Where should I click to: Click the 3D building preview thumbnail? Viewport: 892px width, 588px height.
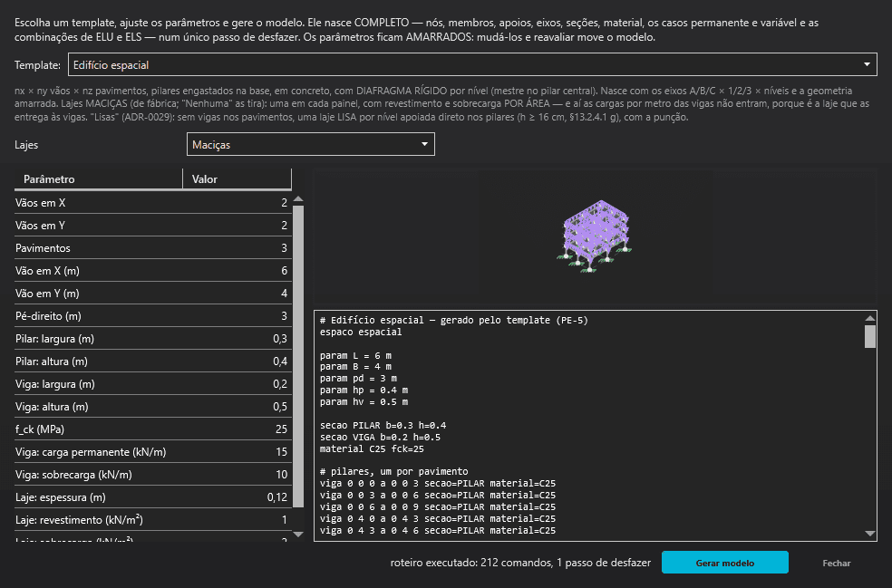coord(595,236)
